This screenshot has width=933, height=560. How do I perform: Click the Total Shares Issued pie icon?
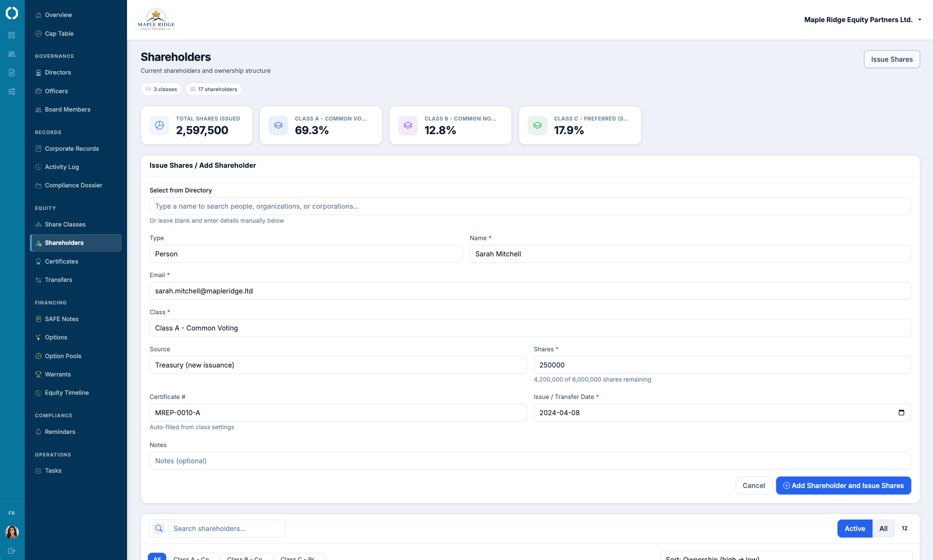[x=159, y=125]
